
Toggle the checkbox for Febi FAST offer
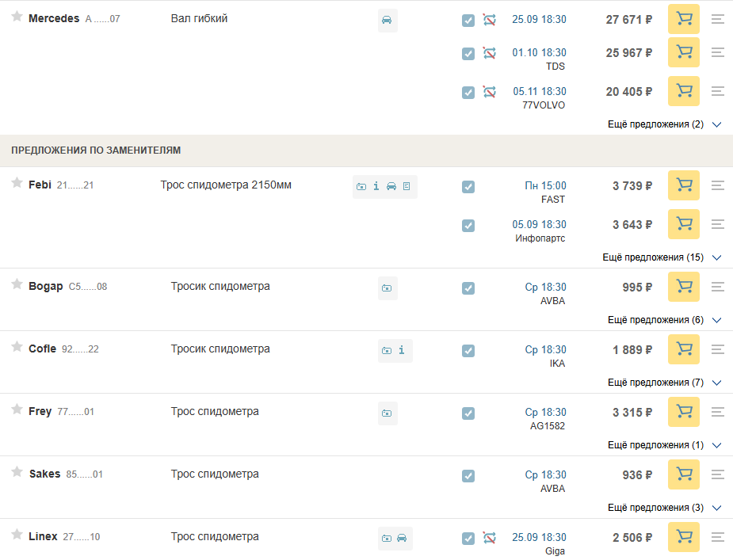pos(468,187)
